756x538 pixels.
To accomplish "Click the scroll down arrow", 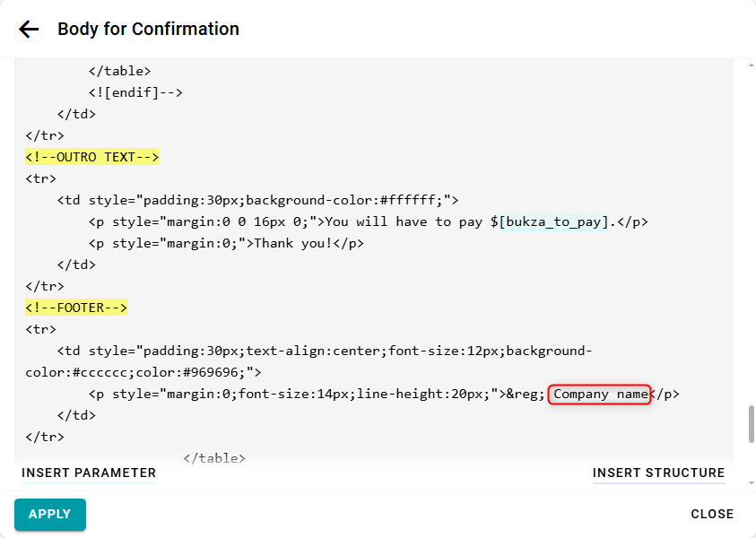I will [x=751, y=483].
